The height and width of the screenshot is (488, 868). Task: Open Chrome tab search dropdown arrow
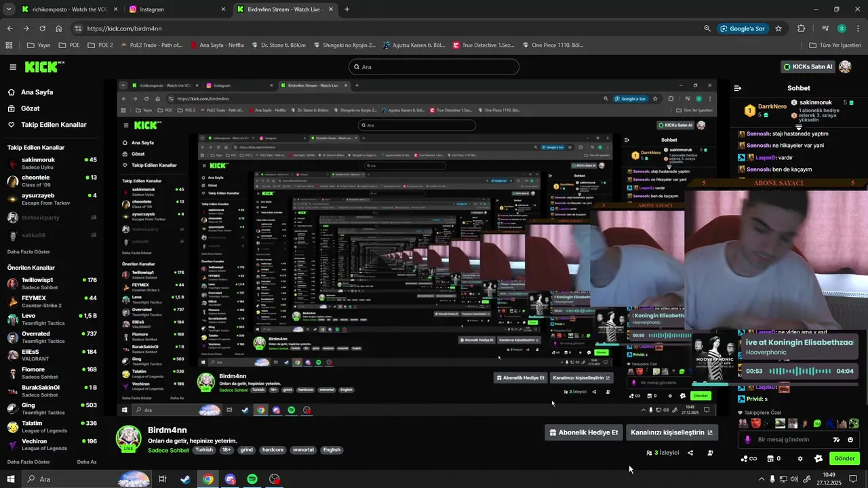[9, 9]
